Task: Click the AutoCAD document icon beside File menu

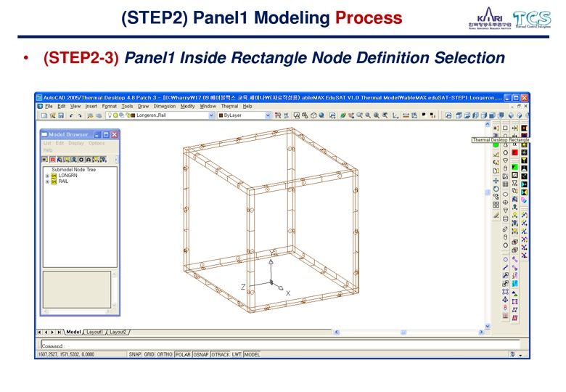Action: (x=40, y=107)
